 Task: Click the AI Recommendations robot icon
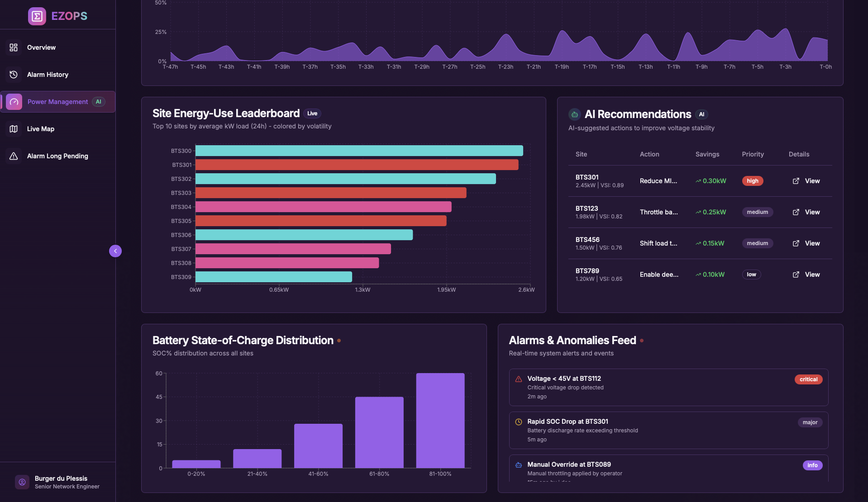(574, 114)
